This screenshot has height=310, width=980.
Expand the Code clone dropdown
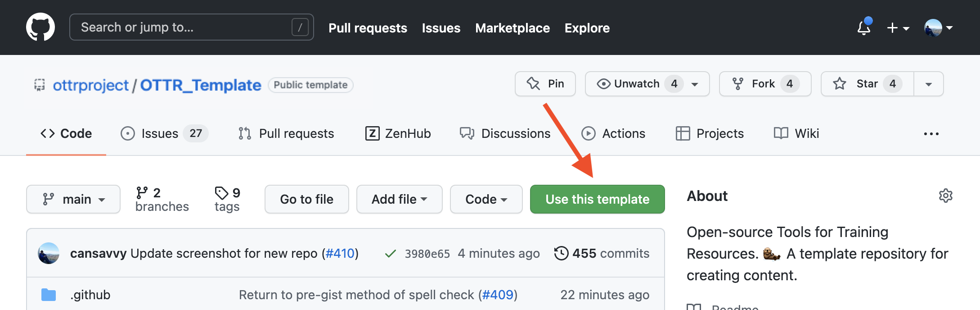486,199
